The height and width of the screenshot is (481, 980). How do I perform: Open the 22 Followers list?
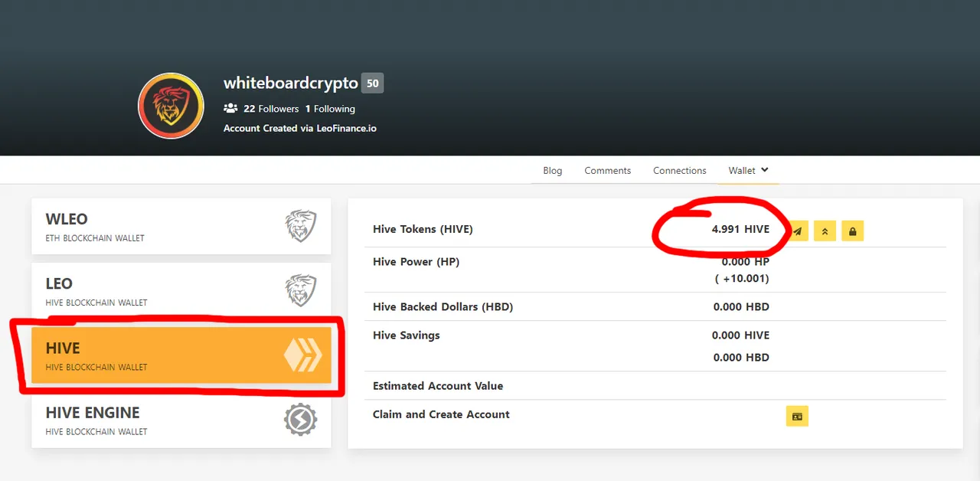click(x=271, y=109)
